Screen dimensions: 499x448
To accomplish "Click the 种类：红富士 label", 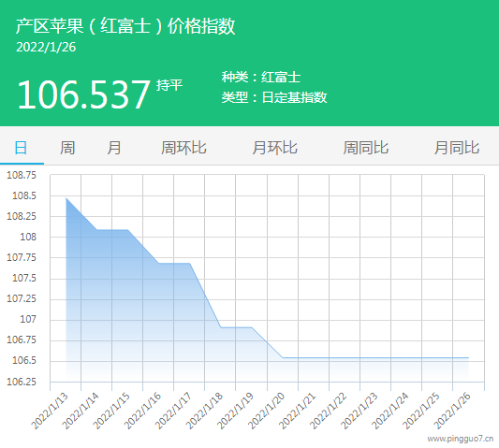I will (x=261, y=78).
